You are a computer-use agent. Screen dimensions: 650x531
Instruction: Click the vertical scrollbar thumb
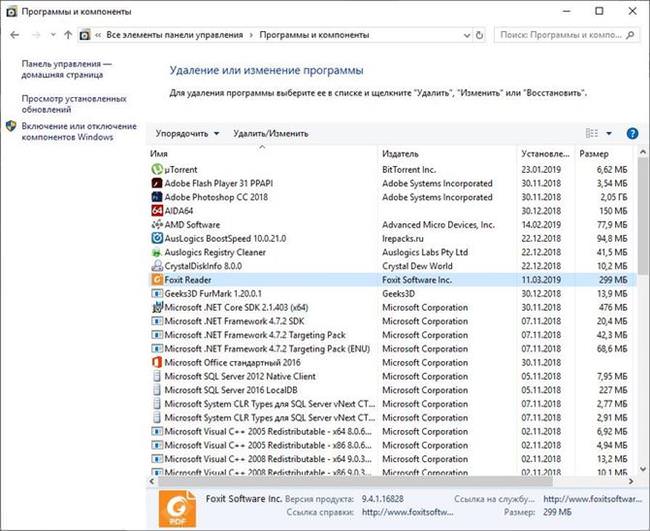tap(643, 216)
